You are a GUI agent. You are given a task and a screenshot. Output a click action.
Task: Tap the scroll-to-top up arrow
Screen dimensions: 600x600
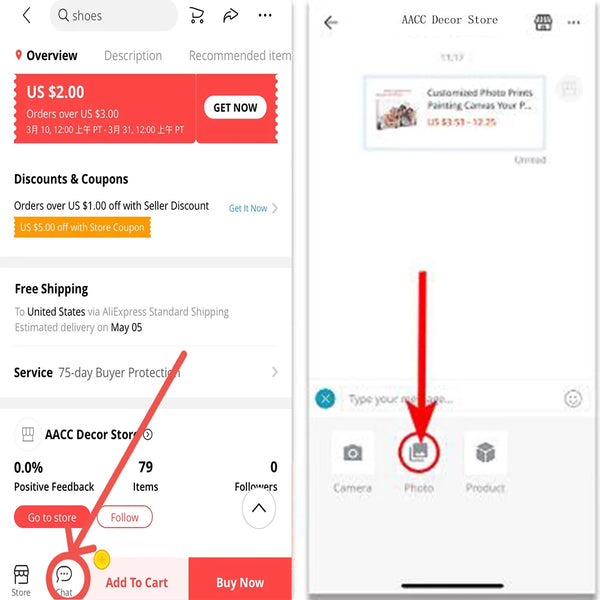(x=259, y=508)
